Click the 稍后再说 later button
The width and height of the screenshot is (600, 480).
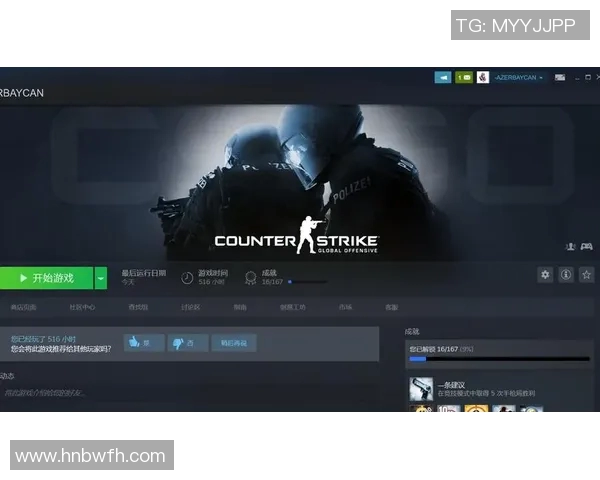coord(234,343)
